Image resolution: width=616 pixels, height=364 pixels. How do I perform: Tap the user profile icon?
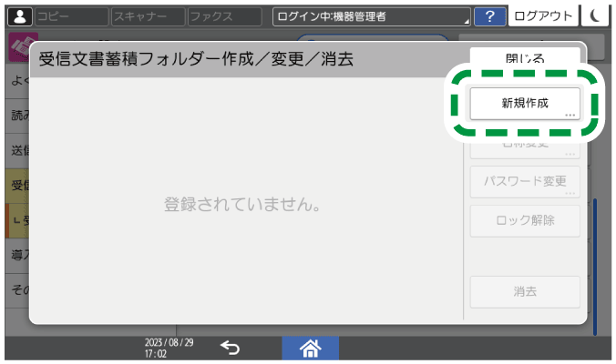point(20,16)
